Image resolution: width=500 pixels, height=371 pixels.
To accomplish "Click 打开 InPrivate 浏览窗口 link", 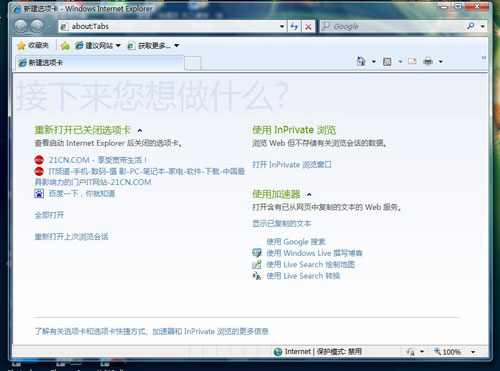I will tap(292, 165).
